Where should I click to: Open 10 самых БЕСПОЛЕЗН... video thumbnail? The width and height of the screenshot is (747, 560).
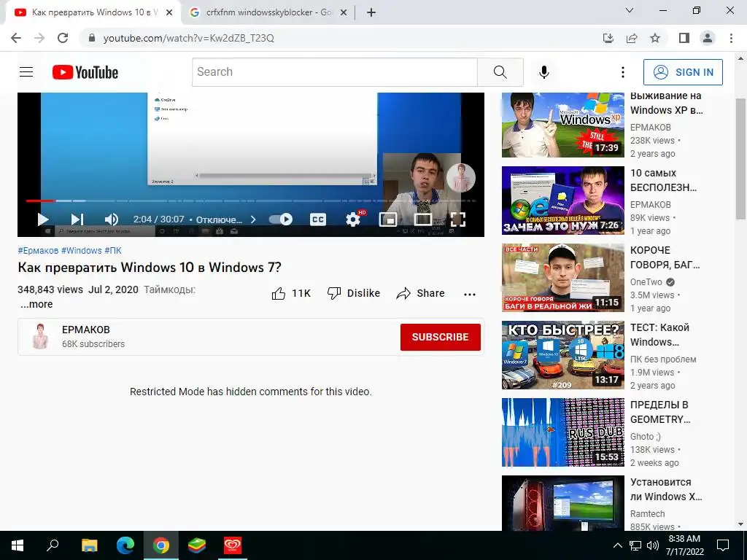coord(563,200)
